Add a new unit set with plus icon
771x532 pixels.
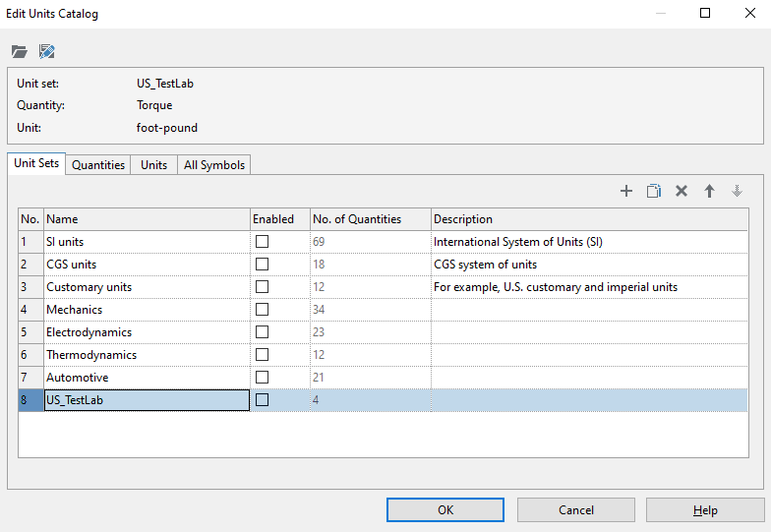click(625, 191)
